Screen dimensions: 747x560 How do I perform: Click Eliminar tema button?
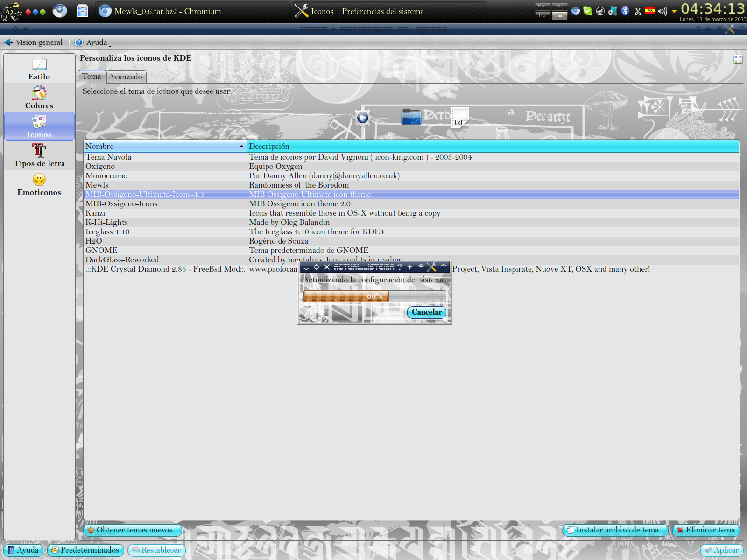pyautogui.click(x=706, y=530)
